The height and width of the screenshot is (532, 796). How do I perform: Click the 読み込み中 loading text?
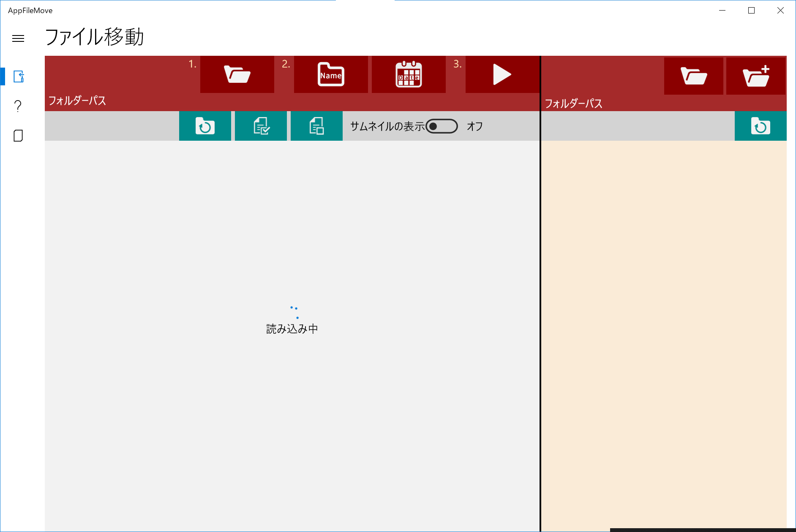click(x=292, y=329)
